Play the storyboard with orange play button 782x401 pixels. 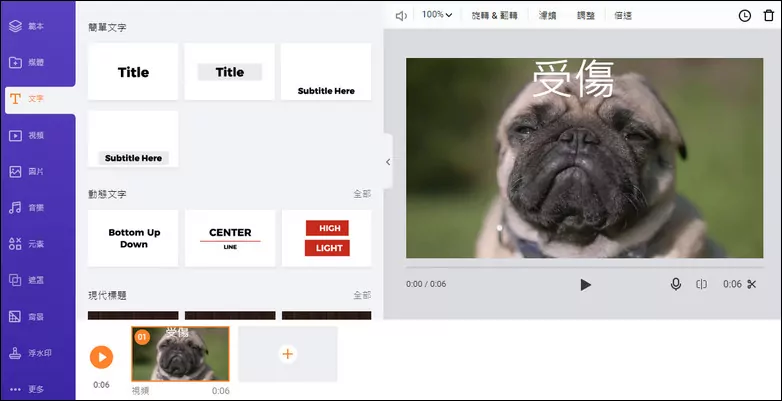102,357
